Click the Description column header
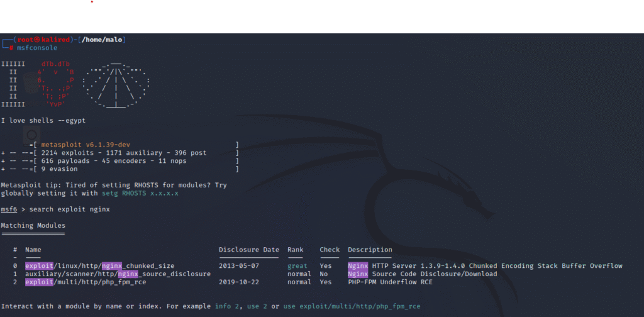Image resolution: width=644 pixels, height=317 pixels. pos(369,250)
